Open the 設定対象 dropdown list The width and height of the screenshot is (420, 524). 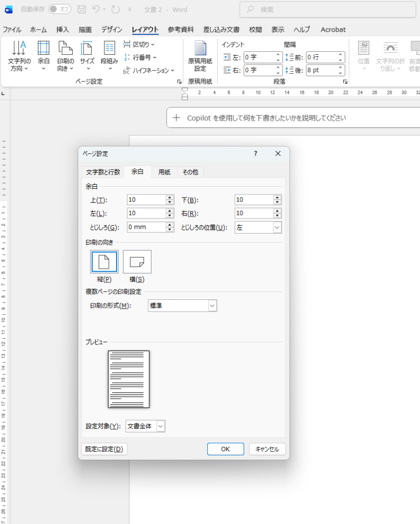coord(161,426)
